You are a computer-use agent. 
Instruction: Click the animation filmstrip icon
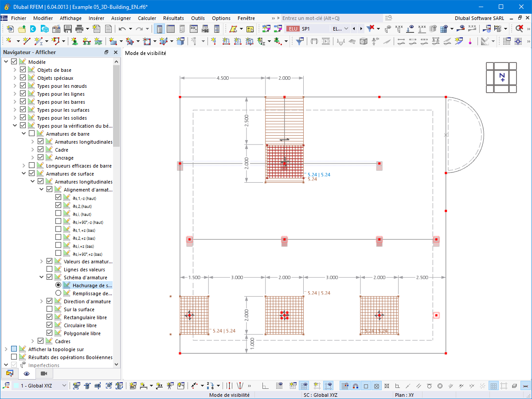click(326, 41)
